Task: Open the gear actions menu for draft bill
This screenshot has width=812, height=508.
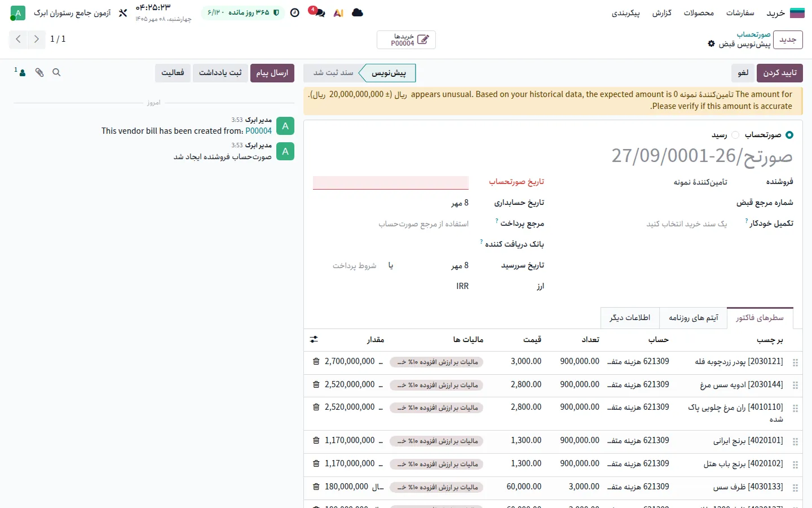Action: (x=711, y=43)
